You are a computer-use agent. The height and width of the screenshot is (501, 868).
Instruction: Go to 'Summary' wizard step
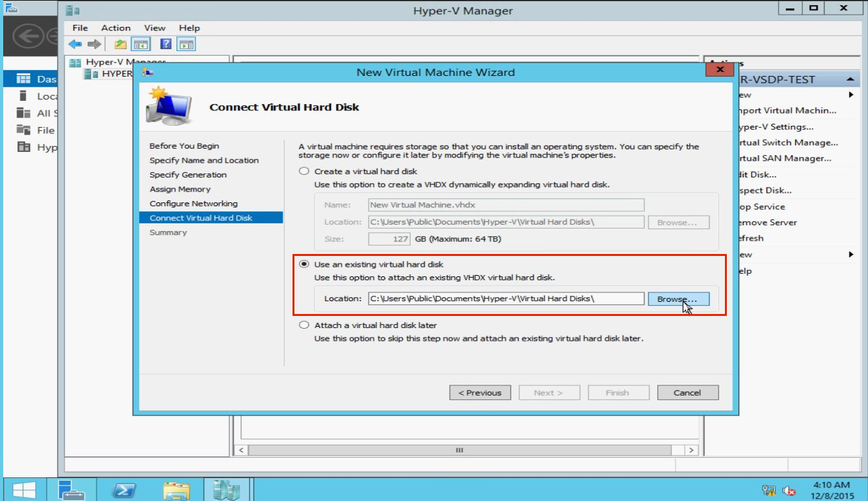tap(168, 232)
